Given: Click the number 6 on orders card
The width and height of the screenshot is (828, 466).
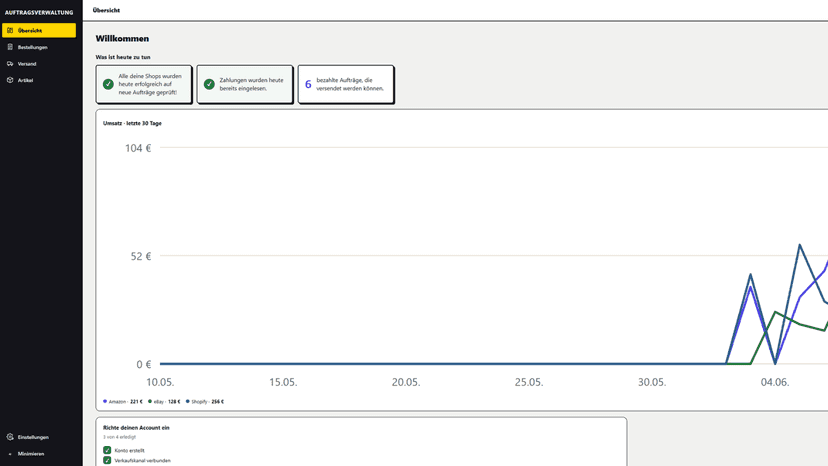Looking at the screenshot, I should [308, 85].
